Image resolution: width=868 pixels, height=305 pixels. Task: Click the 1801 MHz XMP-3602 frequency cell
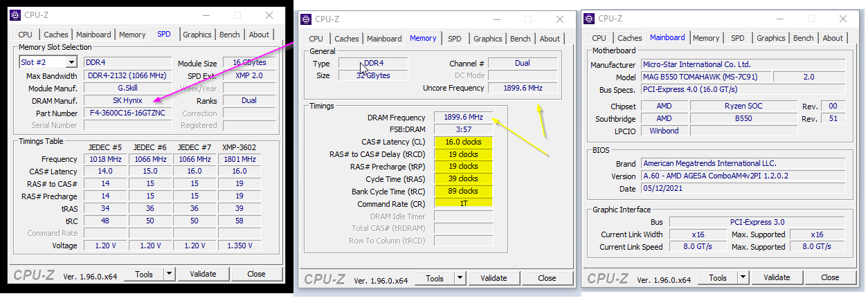[239, 159]
